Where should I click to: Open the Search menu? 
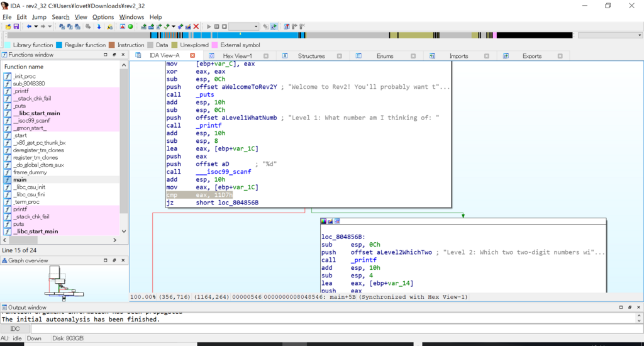coord(60,17)
